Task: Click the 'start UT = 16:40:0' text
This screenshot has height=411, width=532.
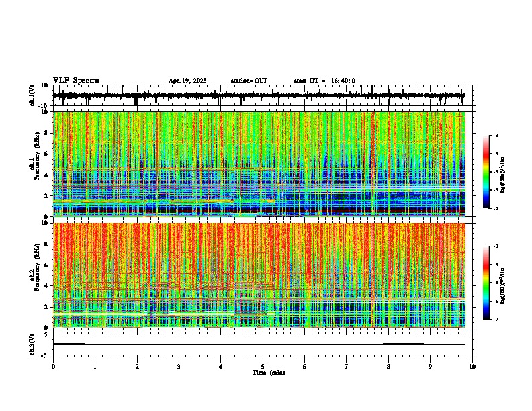Action: [x=324, y=81]
